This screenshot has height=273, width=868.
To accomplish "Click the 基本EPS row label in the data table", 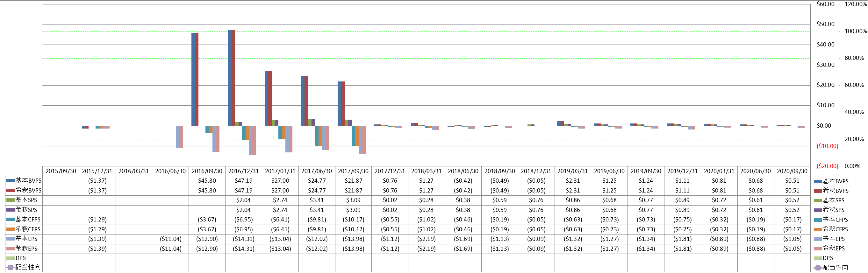I will pos(26,239).
